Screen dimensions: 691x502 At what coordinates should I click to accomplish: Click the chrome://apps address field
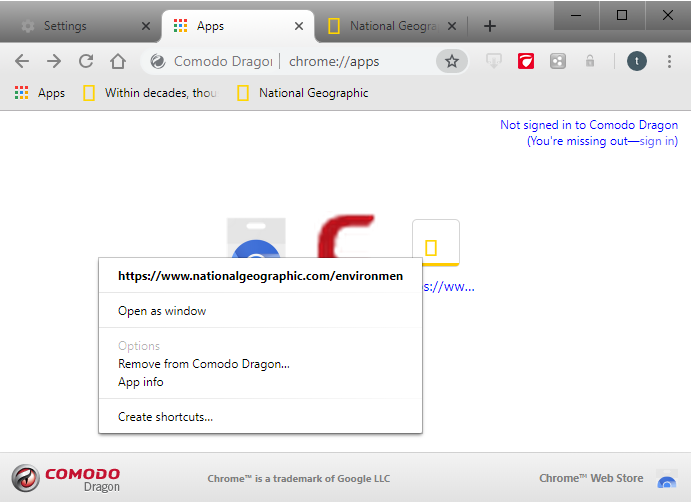tap(334, 61)
